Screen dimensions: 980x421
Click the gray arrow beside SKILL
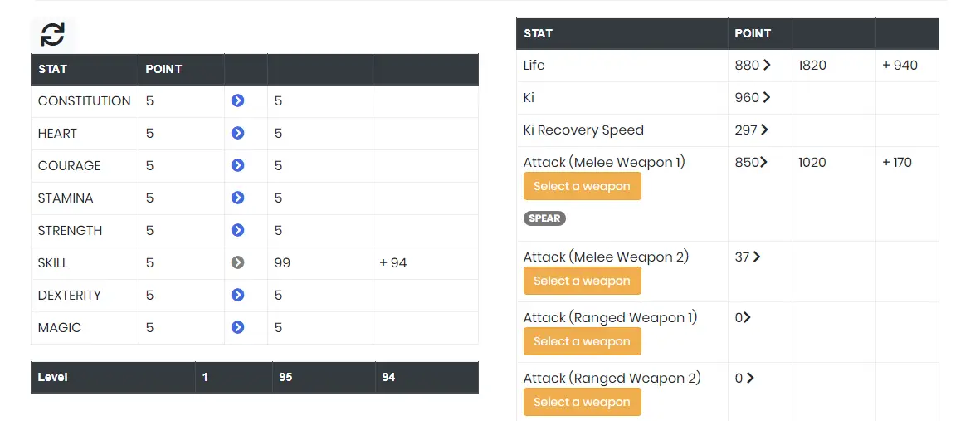(x=237, y=262)
